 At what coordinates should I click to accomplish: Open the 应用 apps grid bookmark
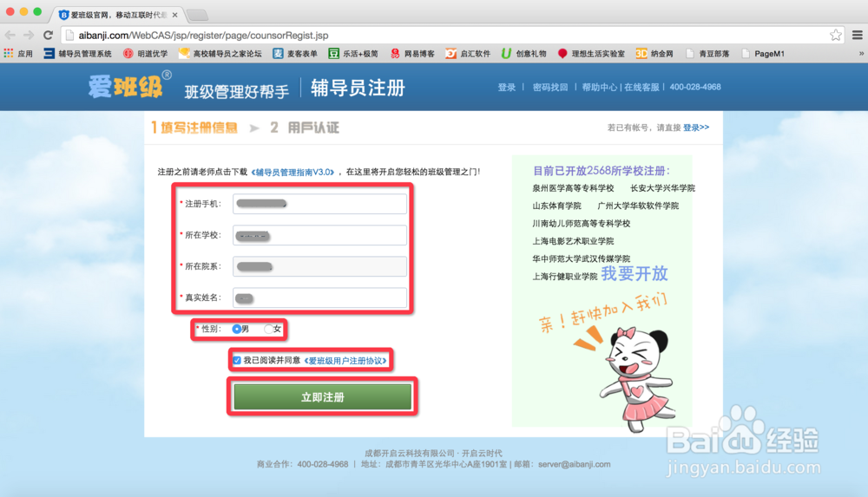pos(18,54)
